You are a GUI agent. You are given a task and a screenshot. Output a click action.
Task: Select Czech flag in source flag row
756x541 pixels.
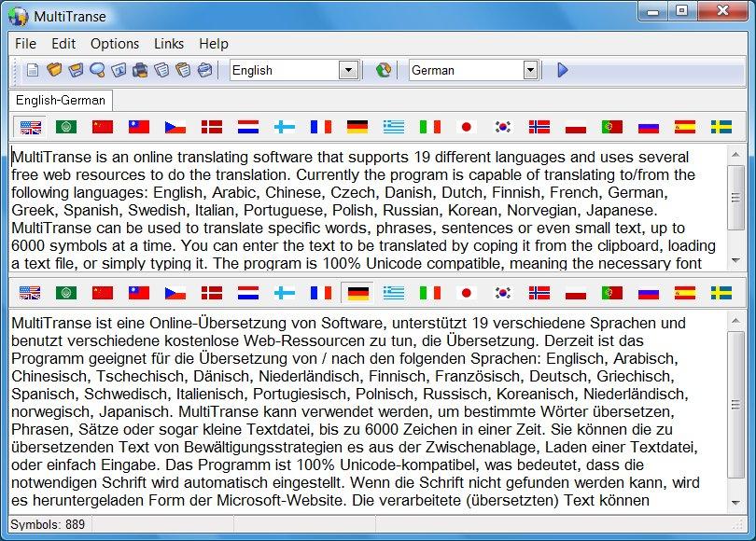(x=175, y=127)
